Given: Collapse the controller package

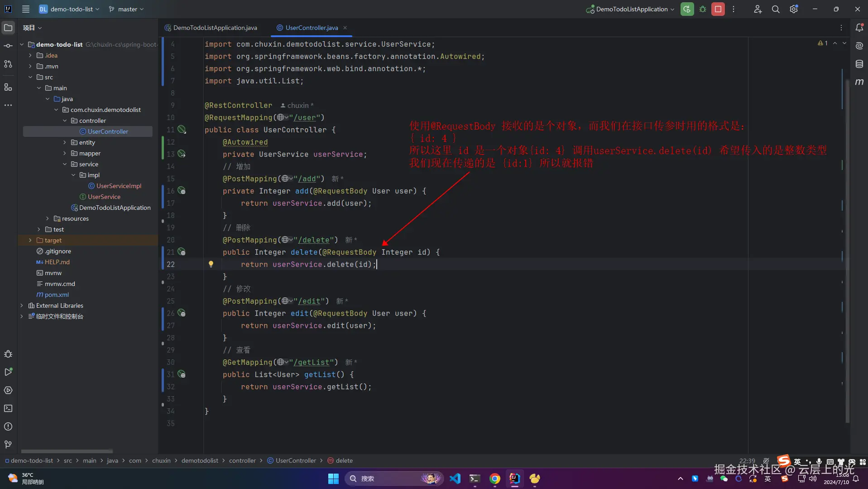Looking at the screenshot, I should click(65, 121).
